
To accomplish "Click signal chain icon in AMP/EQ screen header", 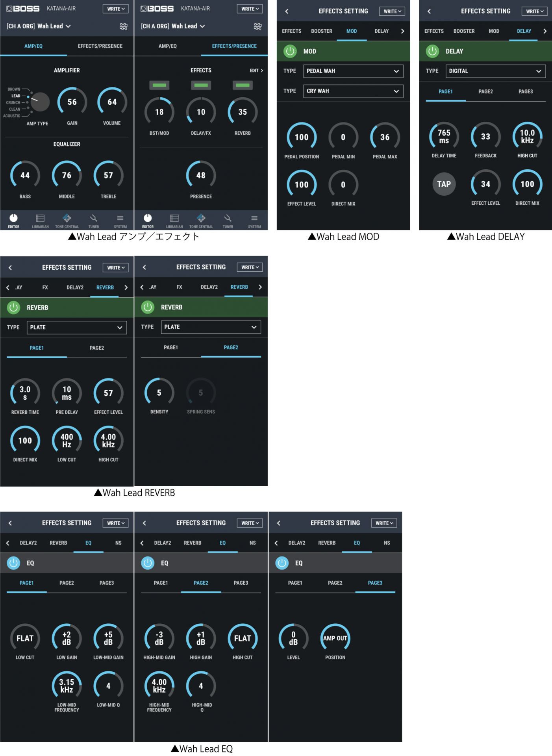I will [124, 26].
